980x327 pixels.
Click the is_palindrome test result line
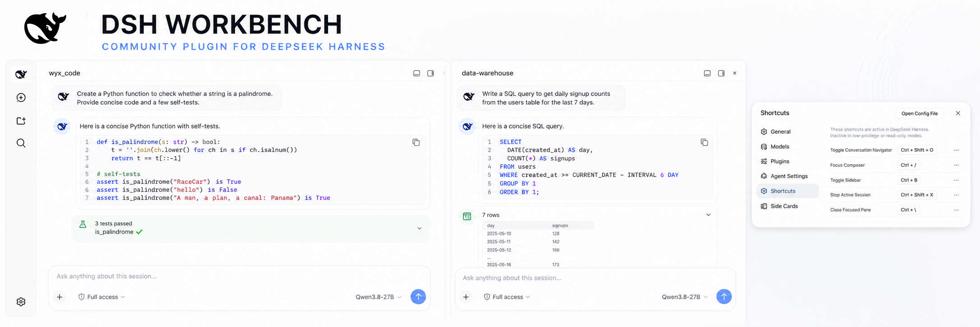[x=119, y=232]
